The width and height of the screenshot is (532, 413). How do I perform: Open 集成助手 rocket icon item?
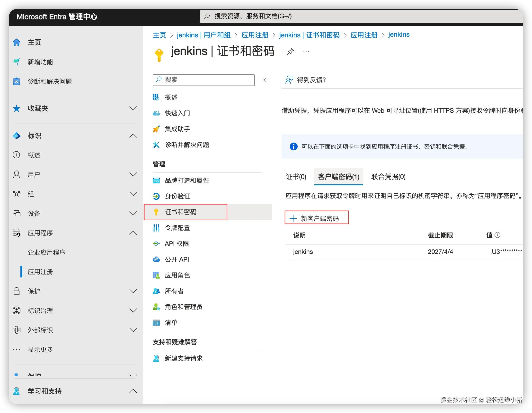177,129
